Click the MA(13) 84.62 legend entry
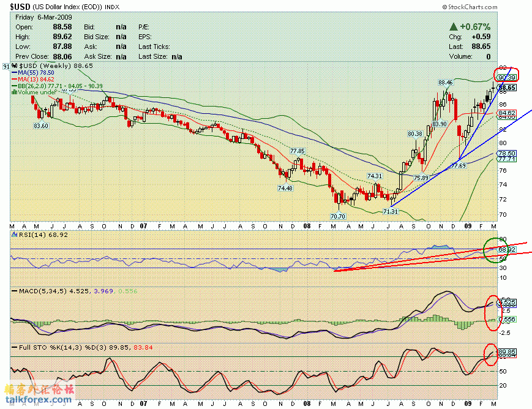The width and height of the screenshot is (532, 409). tap(36, 79)
